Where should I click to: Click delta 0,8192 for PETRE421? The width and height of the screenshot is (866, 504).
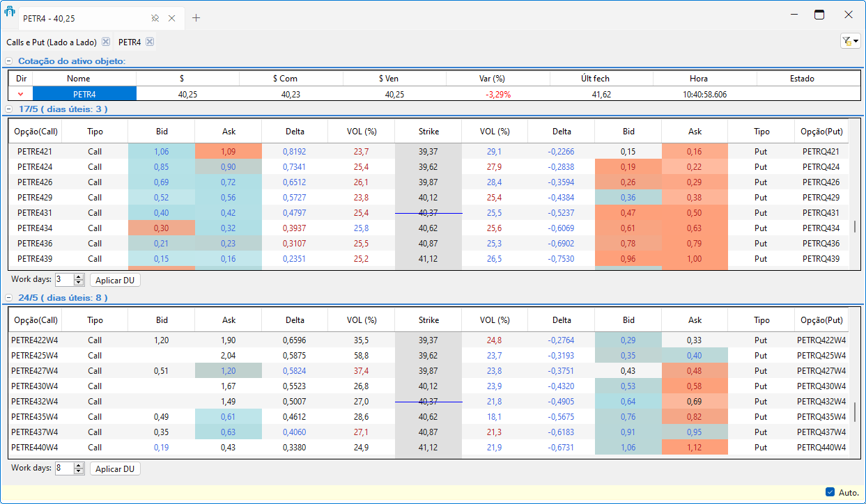tap(295, 151)
